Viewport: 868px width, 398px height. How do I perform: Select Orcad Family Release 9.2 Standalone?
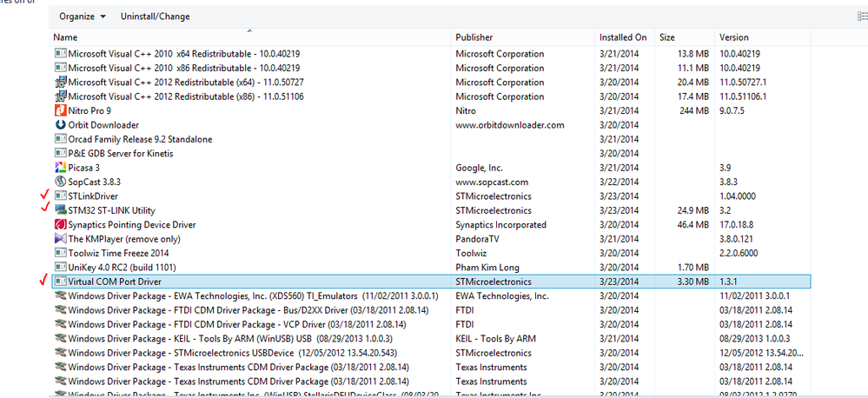coord(140,140)
